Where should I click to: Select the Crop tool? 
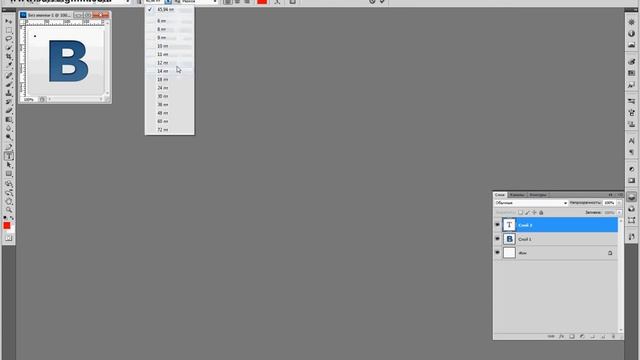pyautogui.click(x=9, y=56)
